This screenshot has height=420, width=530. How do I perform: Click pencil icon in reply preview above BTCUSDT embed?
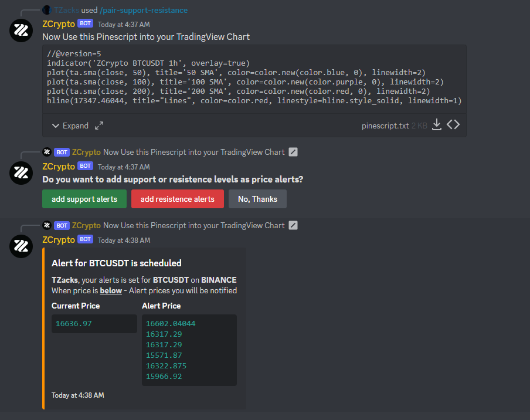(x=294, y=225)
